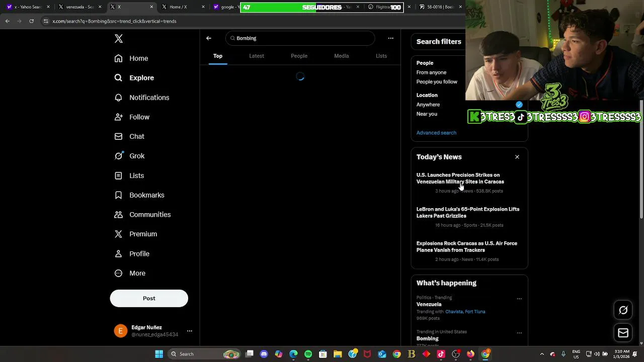Open Notifications from the sidebar

point(142,98)
